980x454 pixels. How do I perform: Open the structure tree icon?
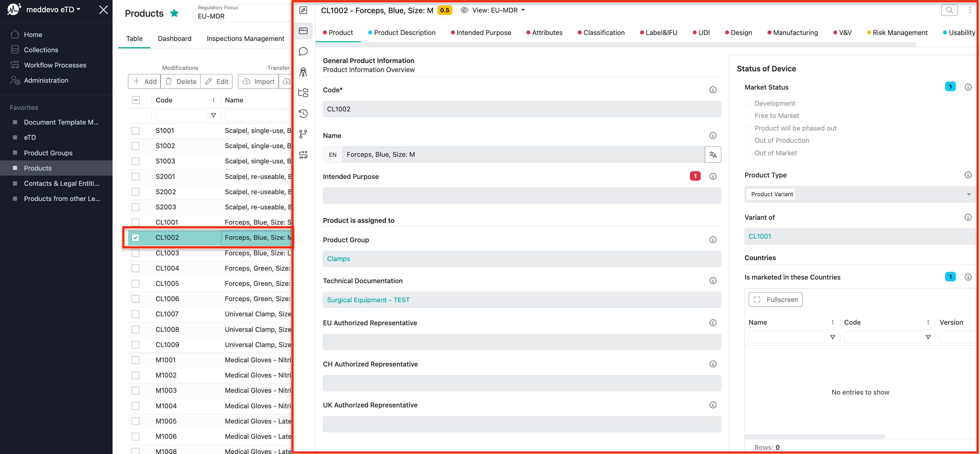(303, 93)
